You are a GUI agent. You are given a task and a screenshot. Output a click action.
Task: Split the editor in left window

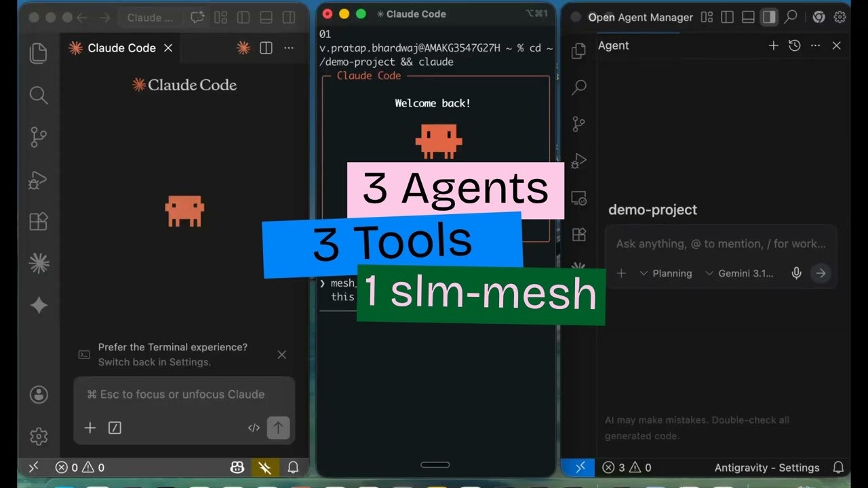(266, 47)
